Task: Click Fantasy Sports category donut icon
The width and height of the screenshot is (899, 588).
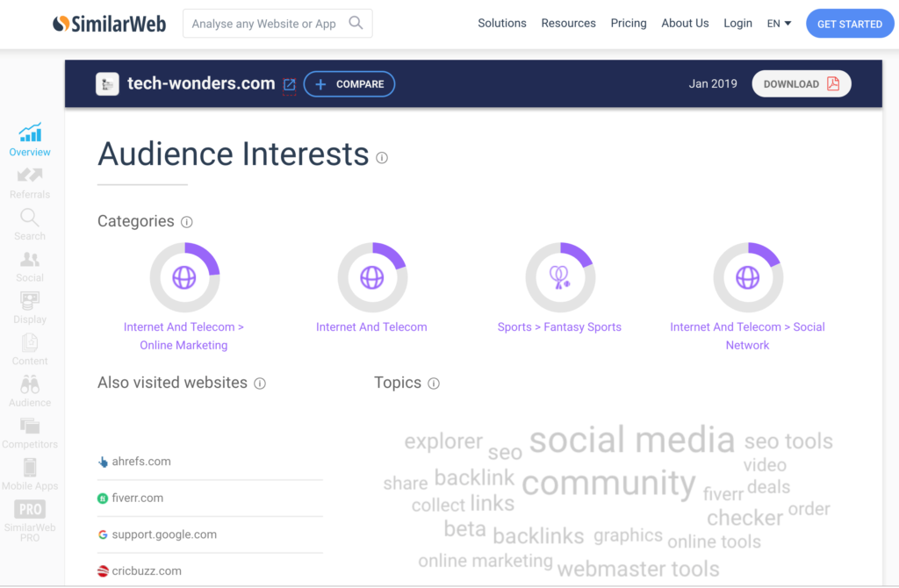Action: pyautogui.click(x=560, y=277)
